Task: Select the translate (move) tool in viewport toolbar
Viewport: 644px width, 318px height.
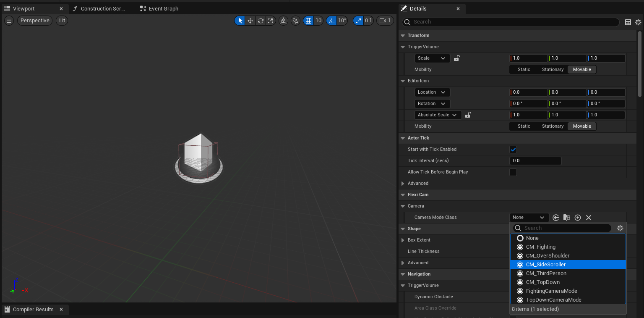Action: [x=250, y=21]
